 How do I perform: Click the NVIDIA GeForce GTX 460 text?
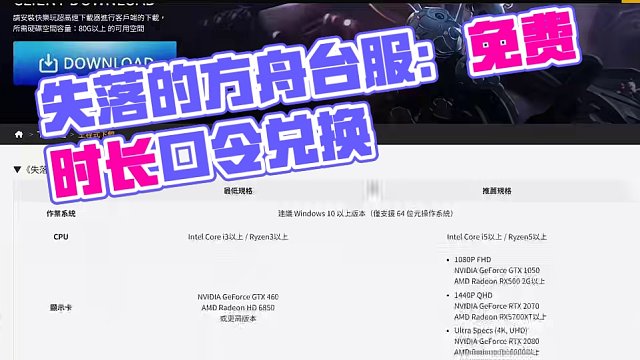[x=238, y=297]
